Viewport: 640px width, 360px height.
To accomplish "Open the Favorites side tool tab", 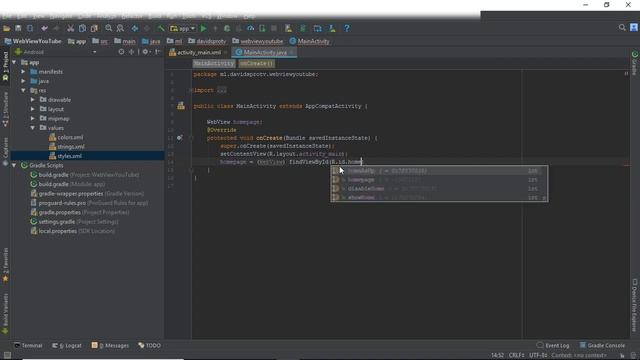I will [5, 265].
